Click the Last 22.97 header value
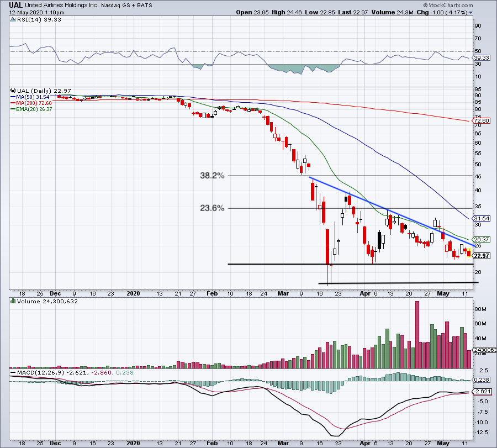 pyautogui.click(x=353, y=12)
